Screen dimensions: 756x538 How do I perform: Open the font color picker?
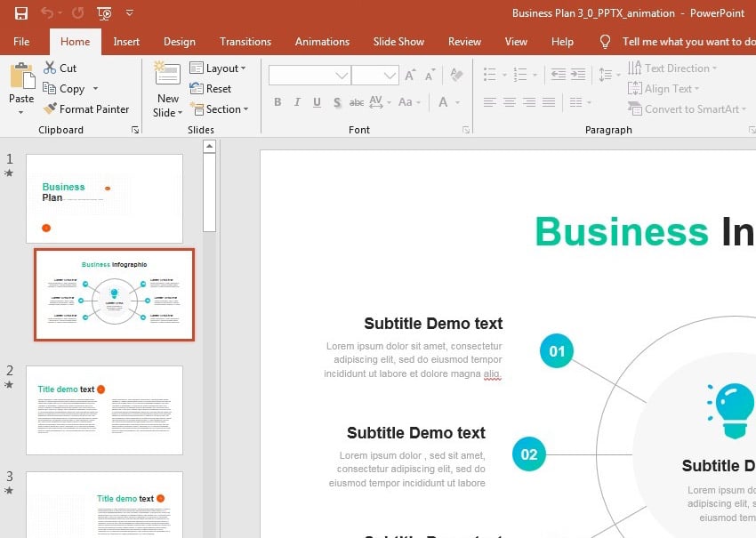click(444, 102)
